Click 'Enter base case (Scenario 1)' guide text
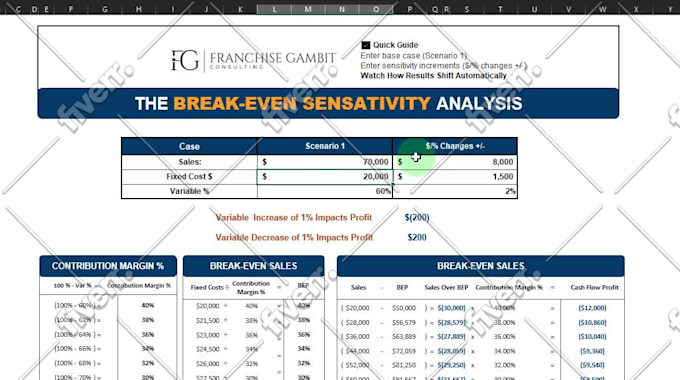The height and width of the screenshot is (380, 680). pos(414,56)
